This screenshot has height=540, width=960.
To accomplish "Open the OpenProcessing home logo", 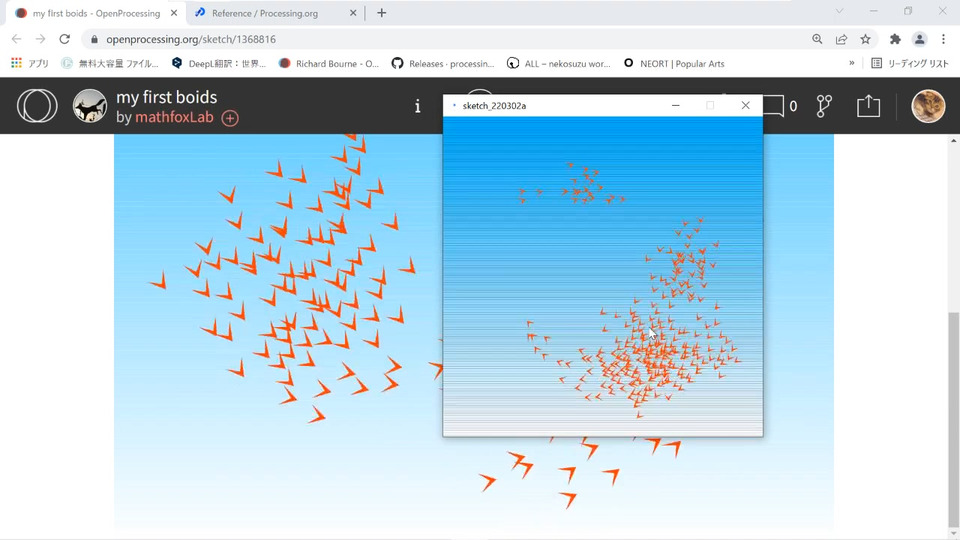I will tap(37, 106).
